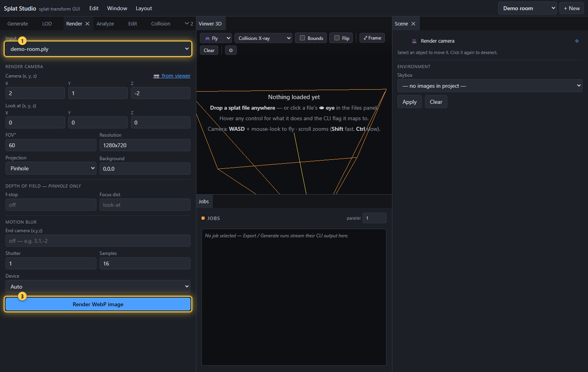Click the Look at Y field
The width and height of the screenshot is (588, 372).
click(98, 123)
